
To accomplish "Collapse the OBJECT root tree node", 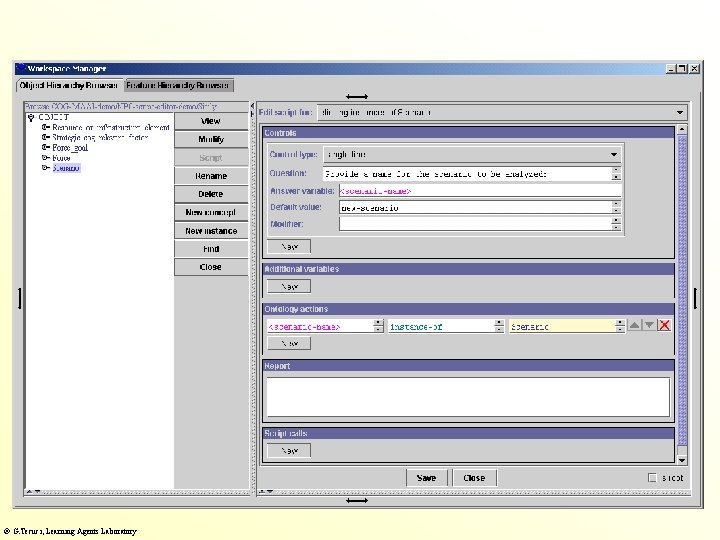I will tap(32, 118).
